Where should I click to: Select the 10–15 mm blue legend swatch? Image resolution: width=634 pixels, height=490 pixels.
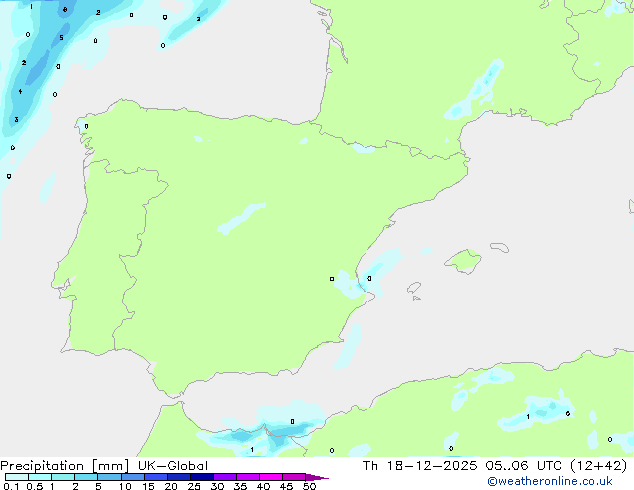coord(133,477)
